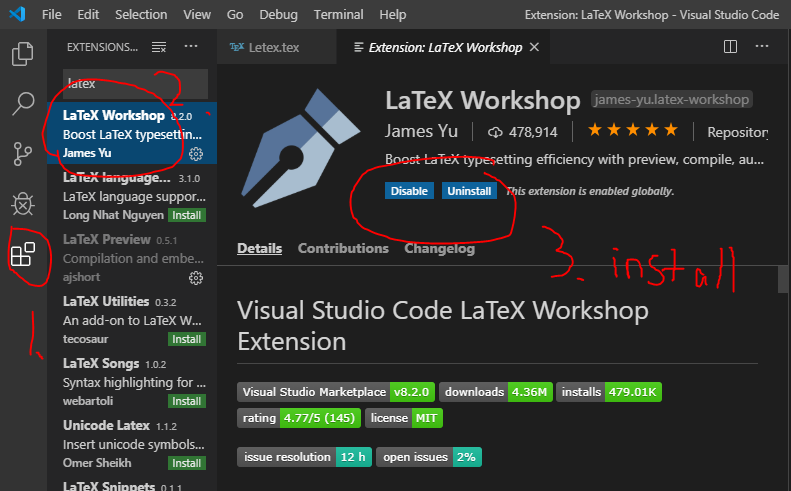Open the Extensions view icon

click(x=23, y=254)
